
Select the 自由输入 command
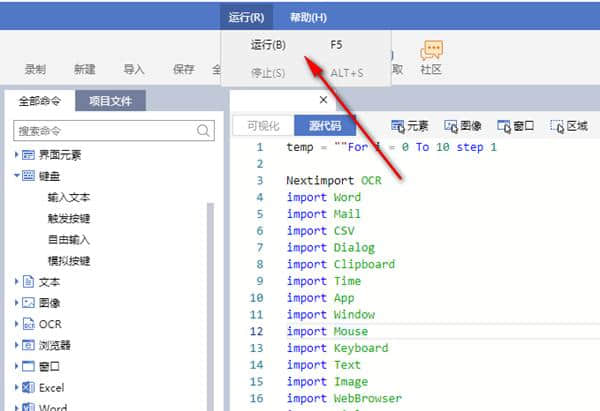[69, 240]
